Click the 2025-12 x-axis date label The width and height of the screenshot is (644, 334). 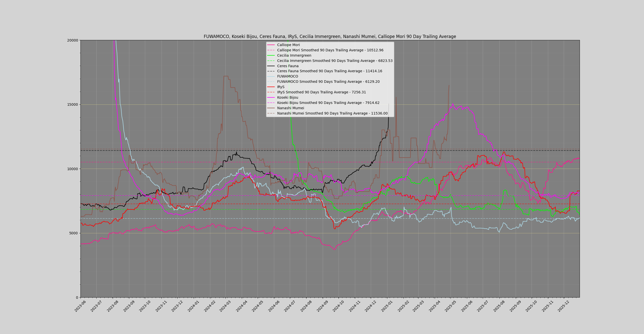tap(563, 306)
